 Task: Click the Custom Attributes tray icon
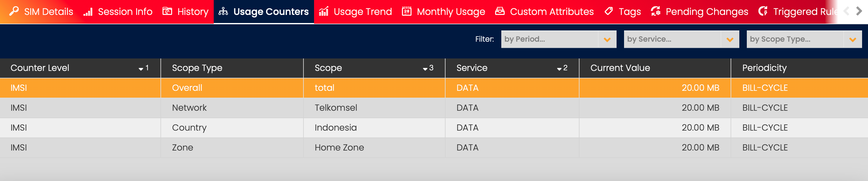[500, 12]
